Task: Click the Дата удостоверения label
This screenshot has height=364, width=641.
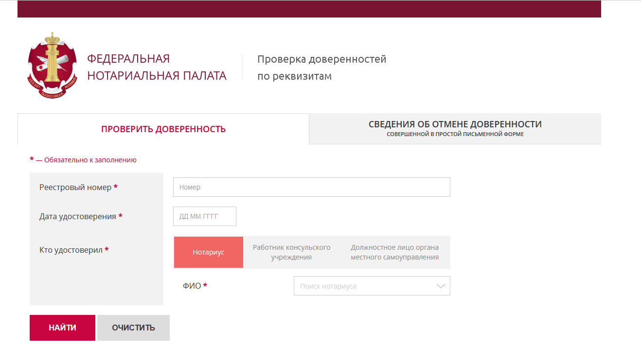Action: tap(78, 216)
